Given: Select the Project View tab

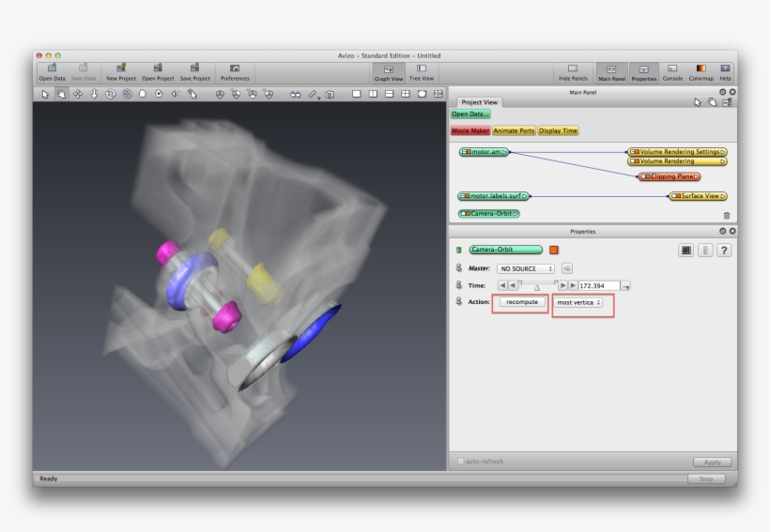Looking at the screenshot, I should tap(479, 102).
